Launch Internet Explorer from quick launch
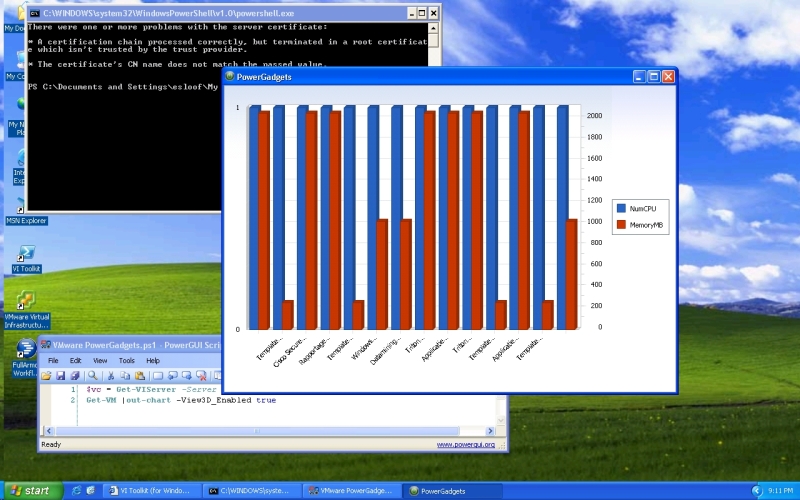The image size is (800, 500). tap(76, 491)
